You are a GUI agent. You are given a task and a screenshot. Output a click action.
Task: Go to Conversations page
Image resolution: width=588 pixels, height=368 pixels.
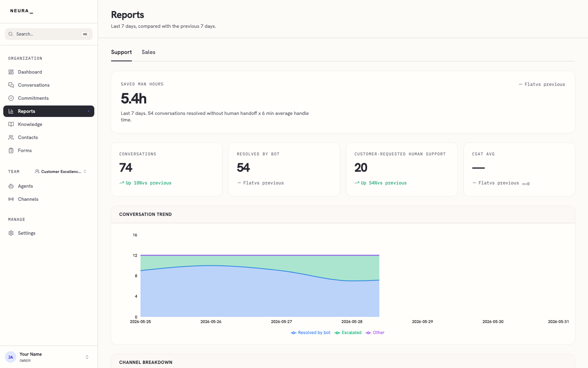point(49,85)
